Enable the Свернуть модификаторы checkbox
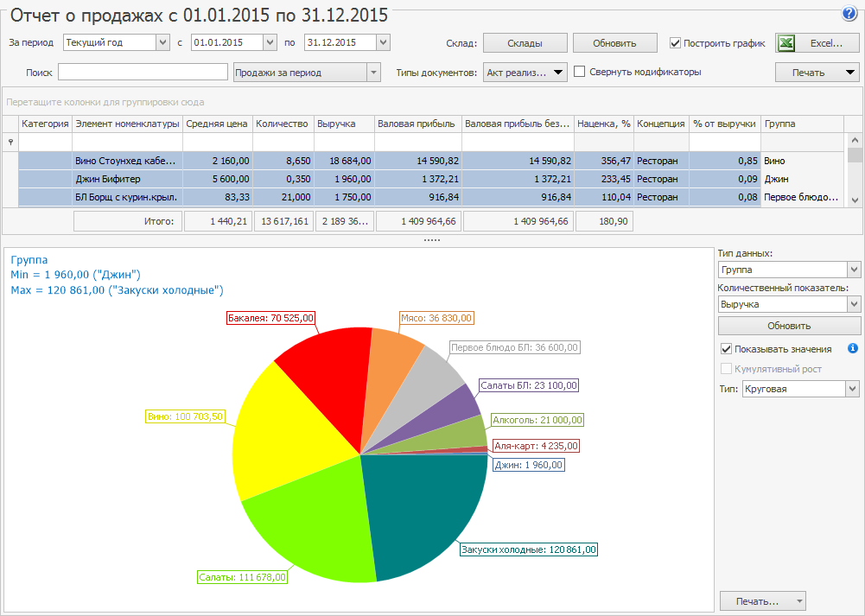The height and width of the screenshot is (616, 865). [580, 73]
